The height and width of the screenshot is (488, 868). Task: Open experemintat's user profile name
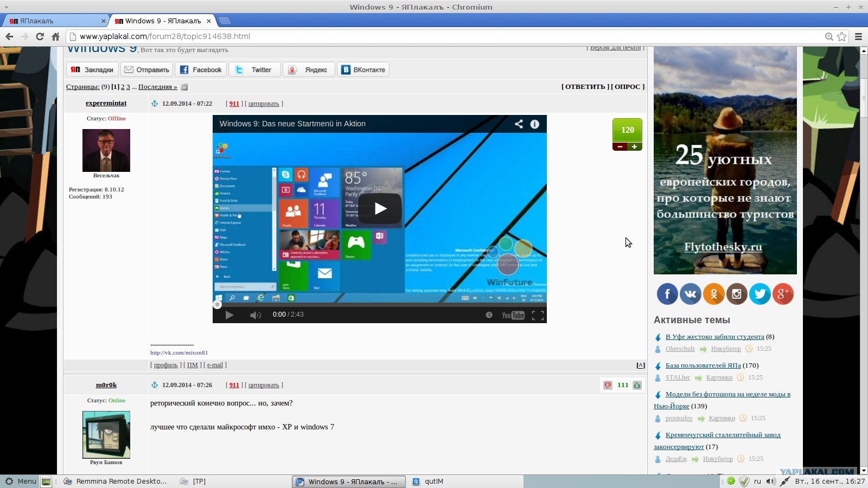point(106,103)
